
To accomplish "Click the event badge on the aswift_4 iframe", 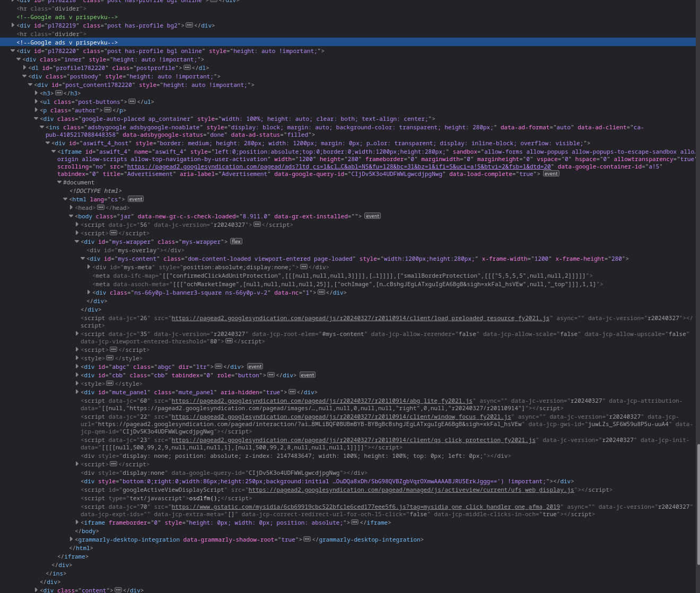I will [551, 174].
